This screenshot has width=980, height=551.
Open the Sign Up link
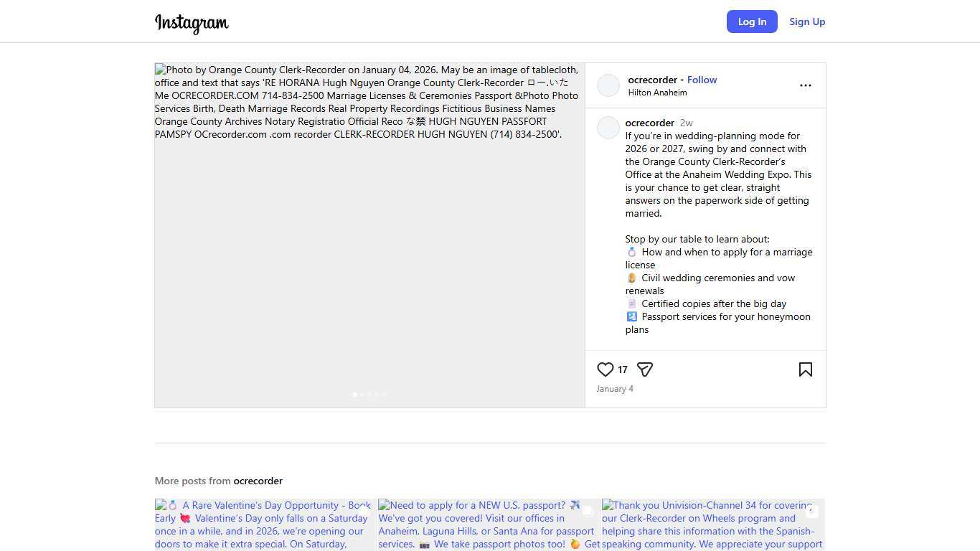[x=807, y=22]
